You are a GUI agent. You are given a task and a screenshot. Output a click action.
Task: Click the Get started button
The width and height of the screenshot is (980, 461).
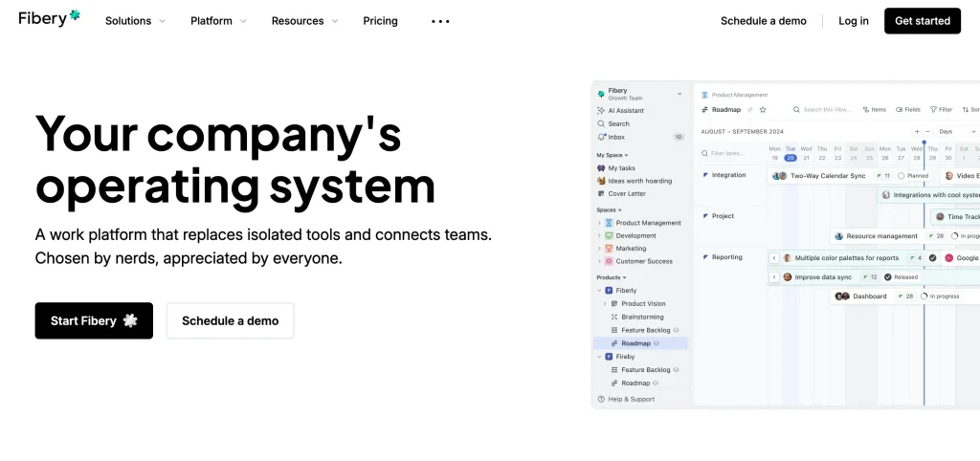pyautogui.click(x=922, y=21)
